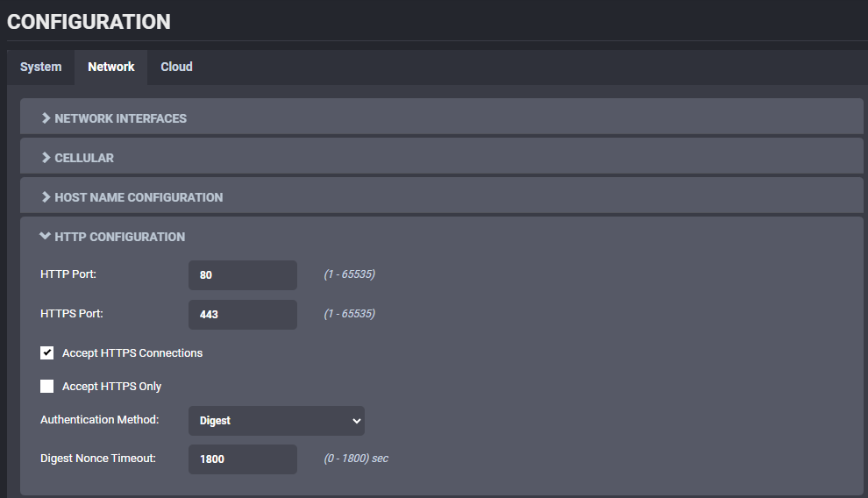Click the HTTP Port range hint (1 - 65535)
Screen dimensions: 868x498
coord(349,274)
